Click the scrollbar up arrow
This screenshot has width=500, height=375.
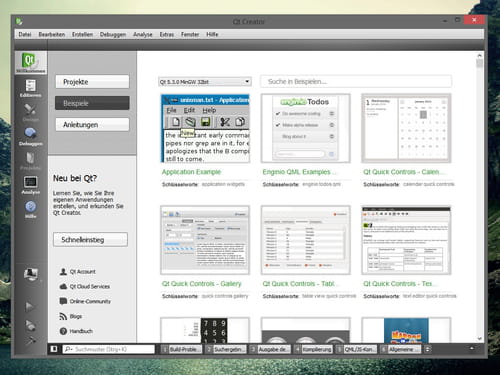coord(479,56)
